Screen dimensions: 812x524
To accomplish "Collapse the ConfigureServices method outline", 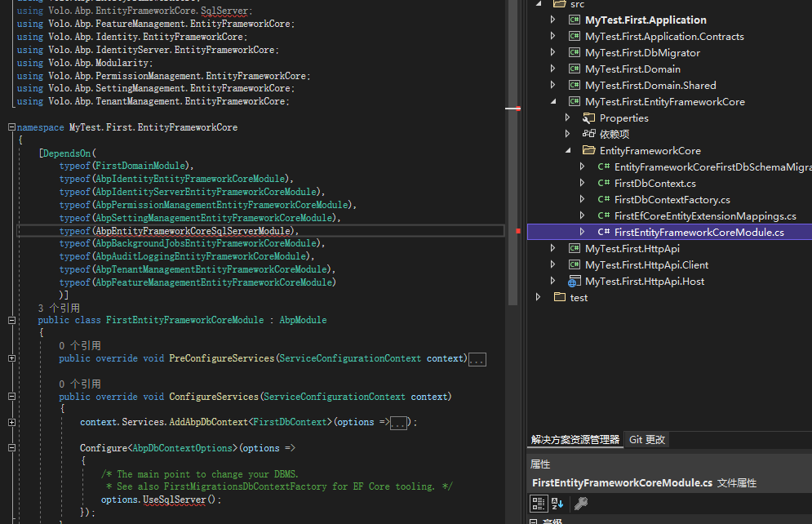I will [12, 397].
